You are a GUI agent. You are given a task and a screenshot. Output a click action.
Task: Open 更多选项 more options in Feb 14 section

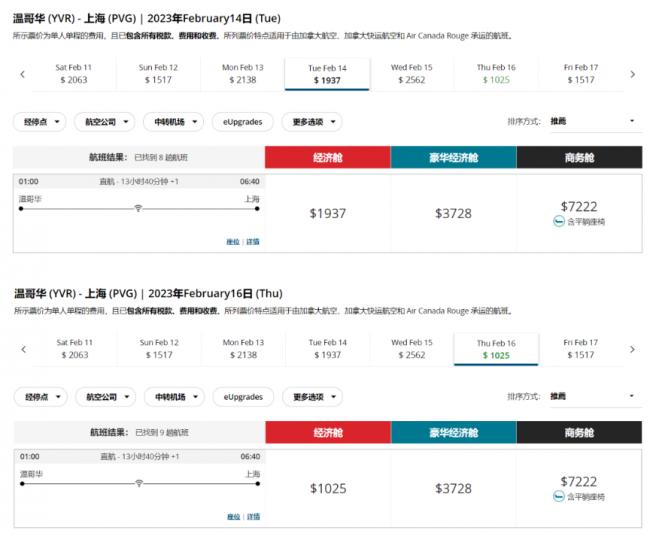click(x=312, y=122)
